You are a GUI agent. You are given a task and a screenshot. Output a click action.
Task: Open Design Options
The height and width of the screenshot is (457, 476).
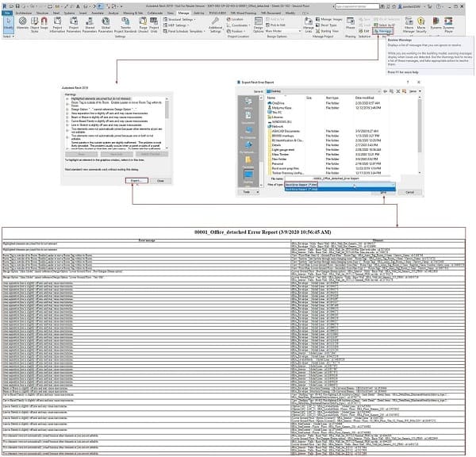259,25
